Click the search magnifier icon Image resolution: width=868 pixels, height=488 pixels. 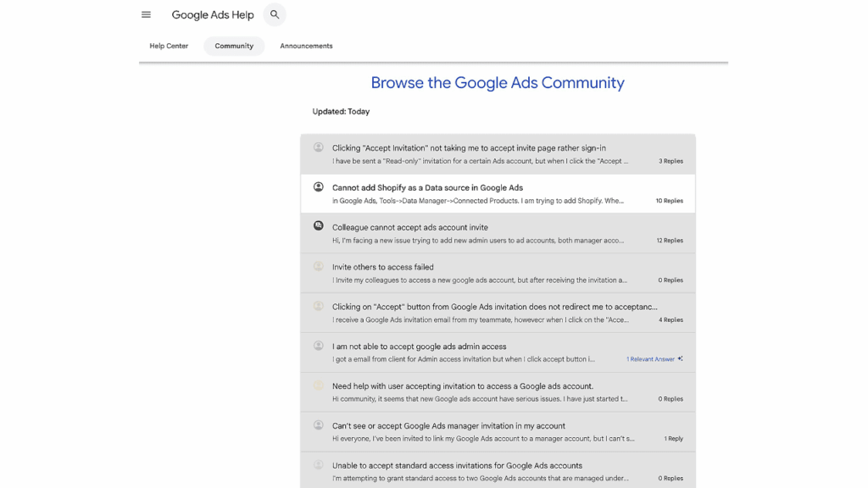click(274, 14)
